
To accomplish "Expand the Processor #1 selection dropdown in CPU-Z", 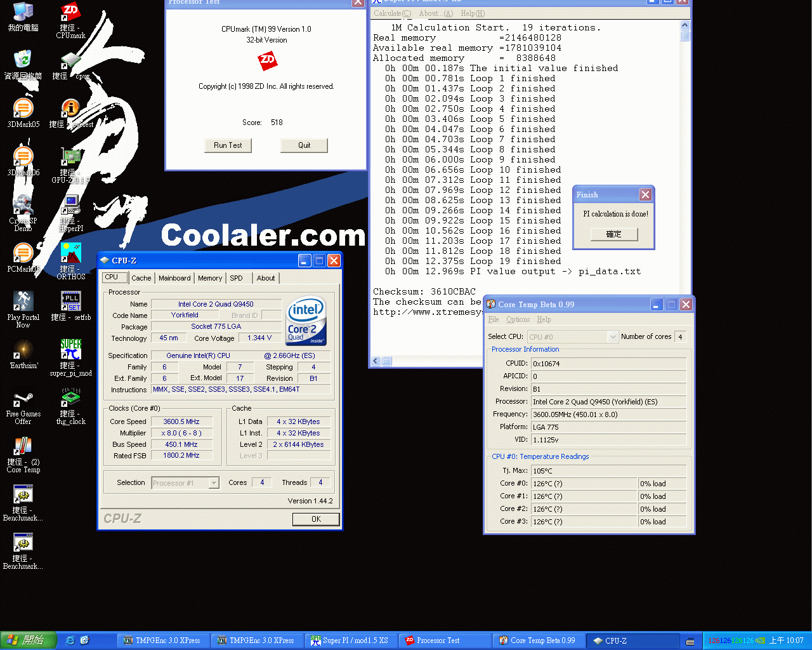I will pyautogui.click(x=214, y=483).
